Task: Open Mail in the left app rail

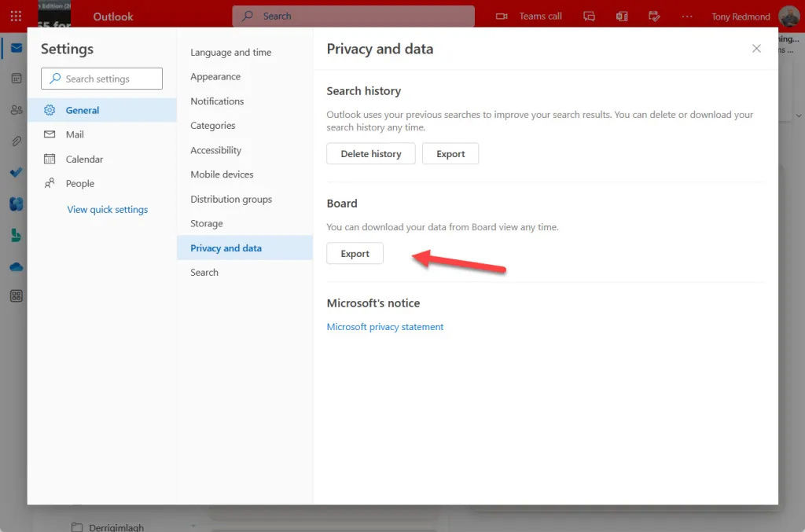Action: coord(16,48)
